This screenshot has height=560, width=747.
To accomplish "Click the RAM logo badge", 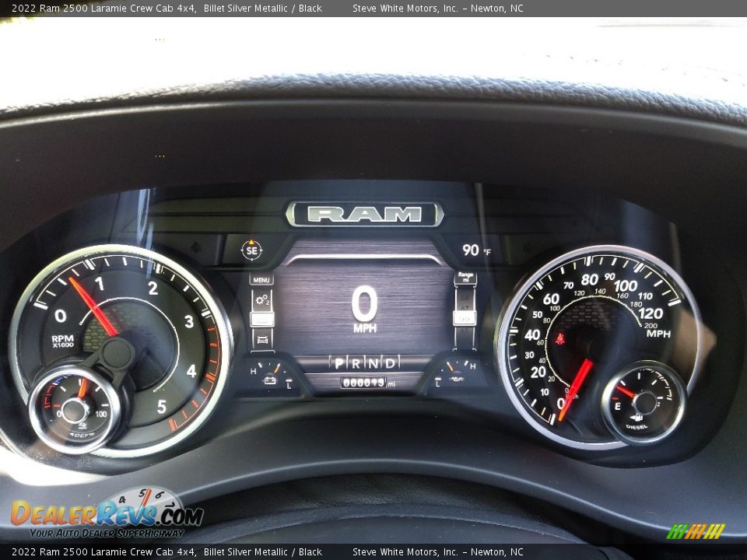I will [x=364, y=215].
